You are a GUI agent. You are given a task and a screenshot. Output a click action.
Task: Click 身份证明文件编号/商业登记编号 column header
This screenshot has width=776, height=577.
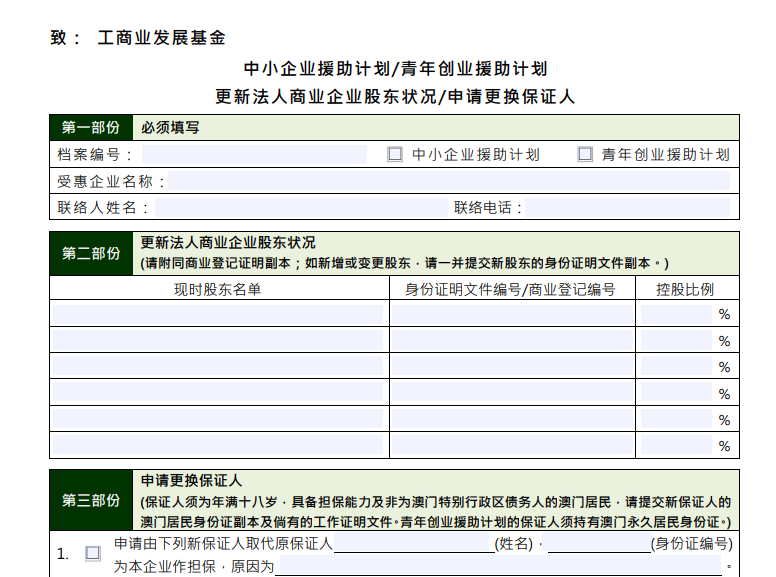click(510, 289)
